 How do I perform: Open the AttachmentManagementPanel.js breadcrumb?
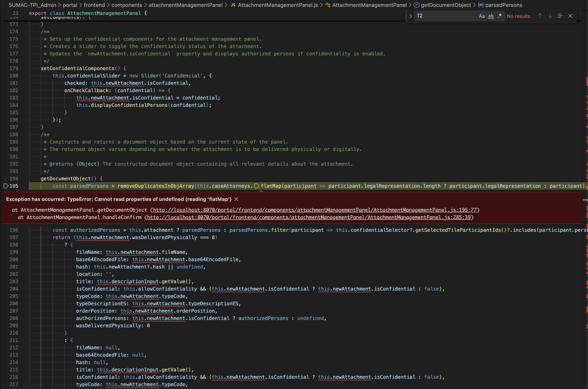click(278, 5)
